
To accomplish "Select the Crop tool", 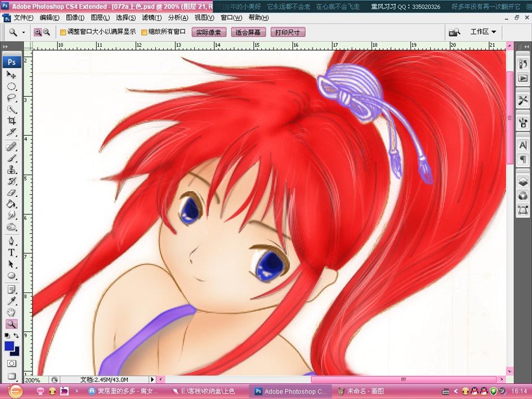I will (11, 121).
